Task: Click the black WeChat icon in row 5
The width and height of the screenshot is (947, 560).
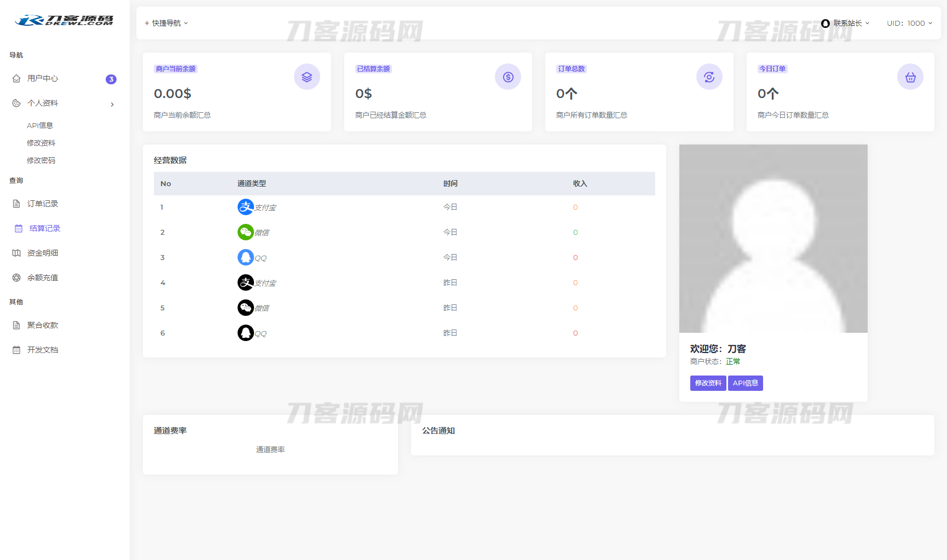Action: [246, 308]
